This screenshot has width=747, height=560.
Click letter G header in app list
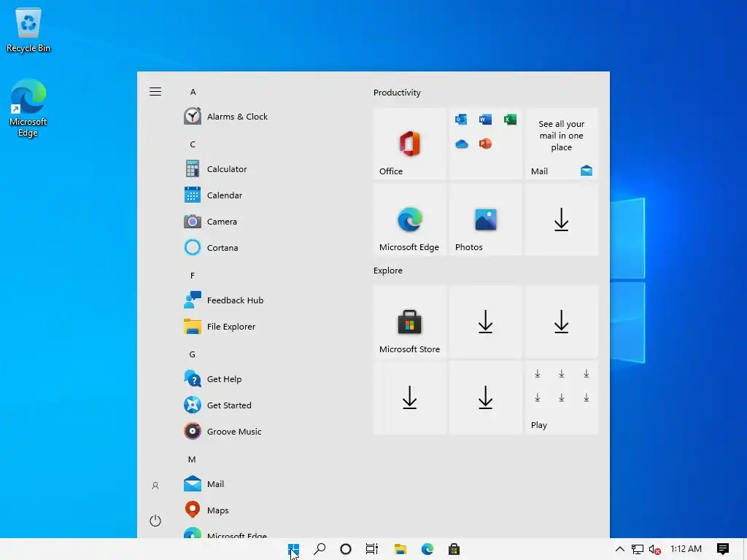tap(193, 354)
